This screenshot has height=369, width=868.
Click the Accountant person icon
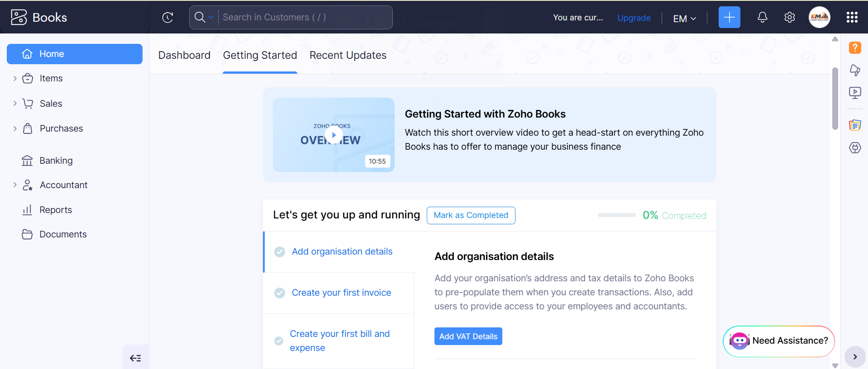point(28,185)
